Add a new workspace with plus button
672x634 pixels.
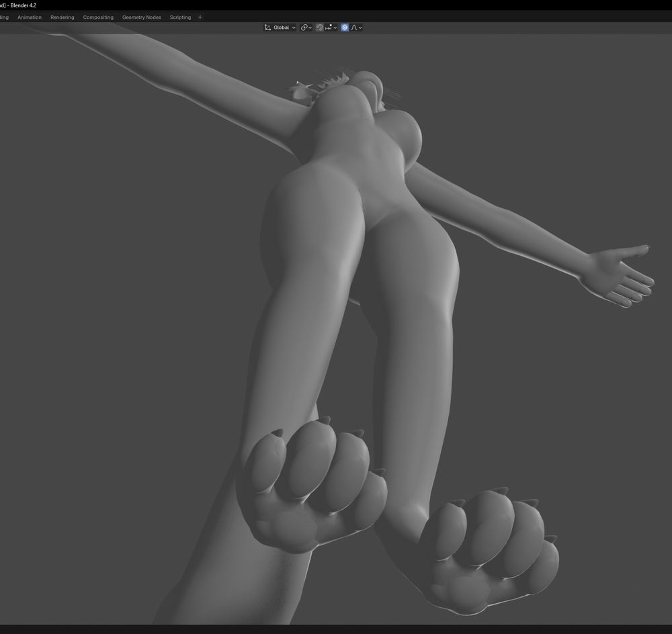200,17
